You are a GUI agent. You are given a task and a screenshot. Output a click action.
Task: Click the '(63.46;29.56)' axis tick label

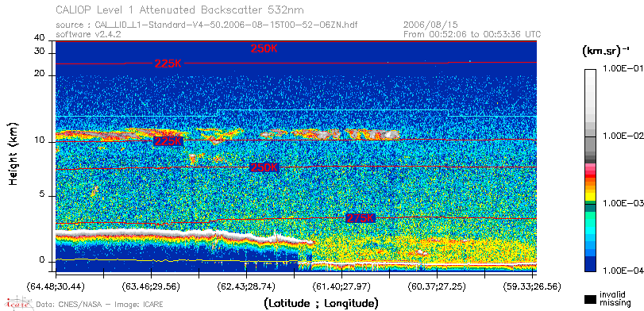pos(151,286)
